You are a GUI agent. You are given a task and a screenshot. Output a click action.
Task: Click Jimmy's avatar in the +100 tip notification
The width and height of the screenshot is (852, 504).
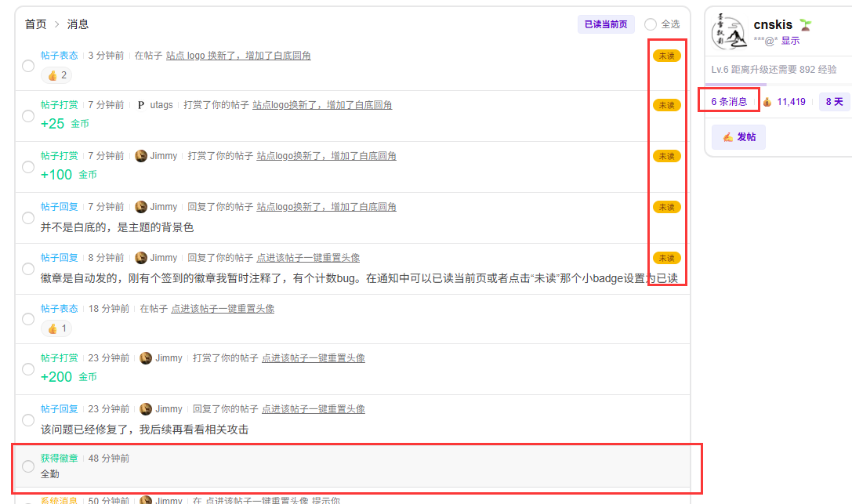(x=141, y=156)
